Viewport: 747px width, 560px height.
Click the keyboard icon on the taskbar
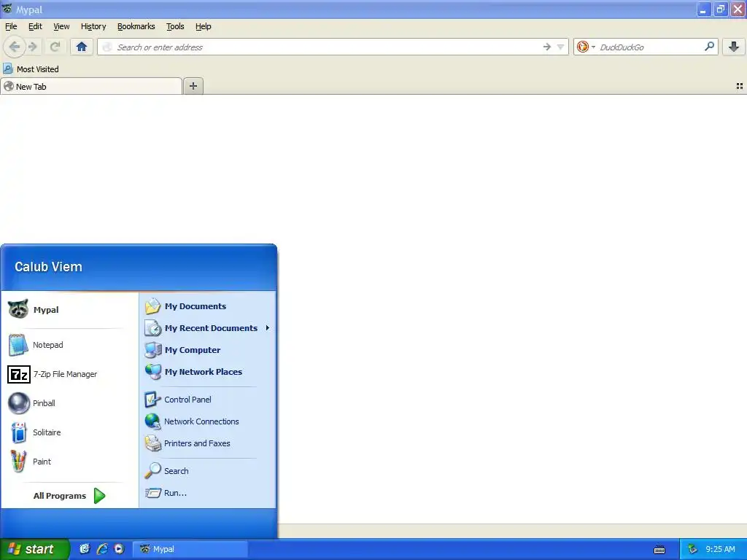coord(659,550)
